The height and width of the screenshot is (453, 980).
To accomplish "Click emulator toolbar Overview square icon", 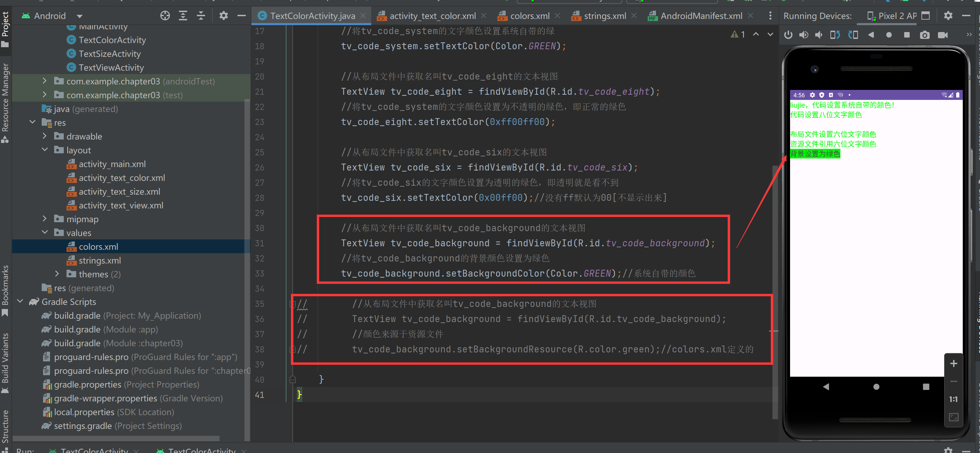I will coord(907,35).
